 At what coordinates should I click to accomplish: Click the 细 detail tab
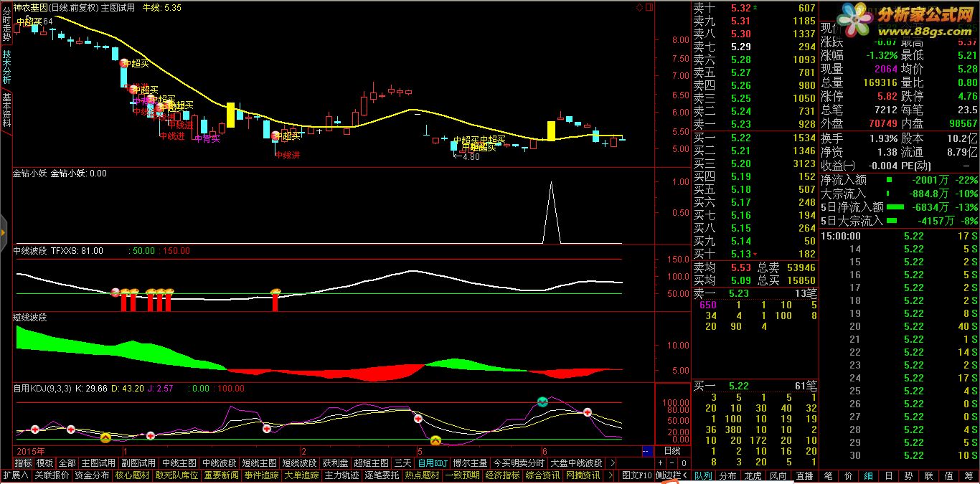(x=869, y=475)
